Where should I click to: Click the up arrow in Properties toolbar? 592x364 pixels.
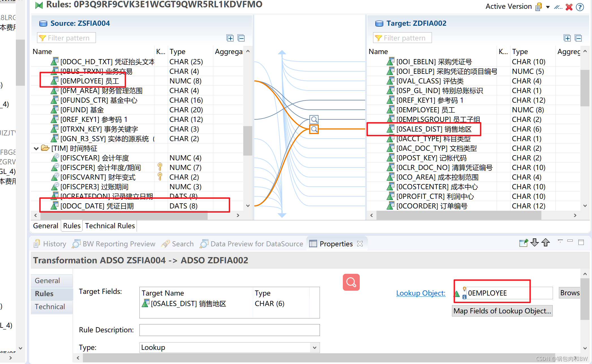pos(546,243)
